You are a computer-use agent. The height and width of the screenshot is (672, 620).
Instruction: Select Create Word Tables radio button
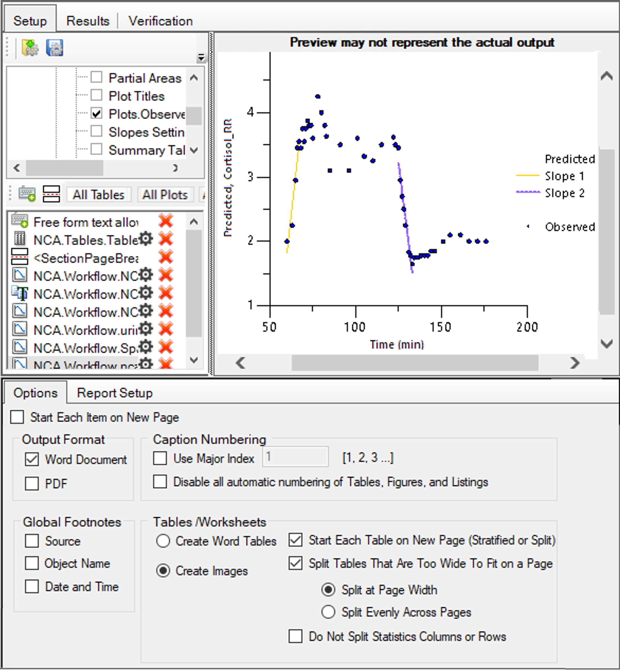click(163, 541)
